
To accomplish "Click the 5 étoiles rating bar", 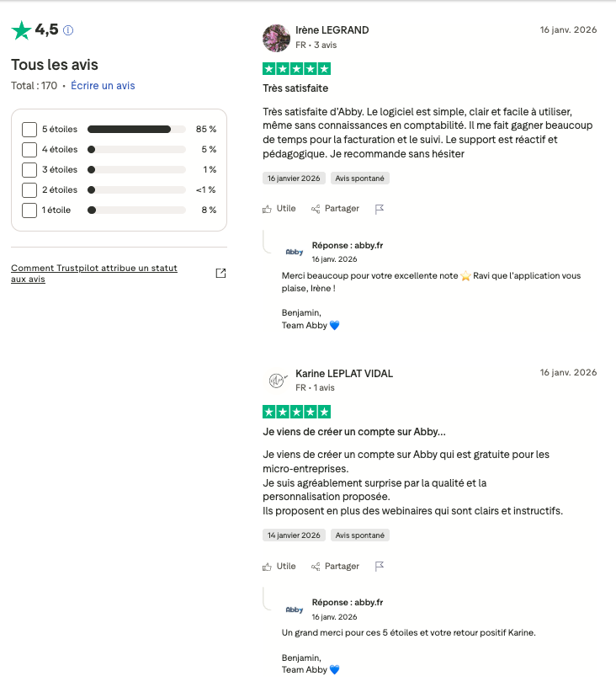I will coord(136,129).
